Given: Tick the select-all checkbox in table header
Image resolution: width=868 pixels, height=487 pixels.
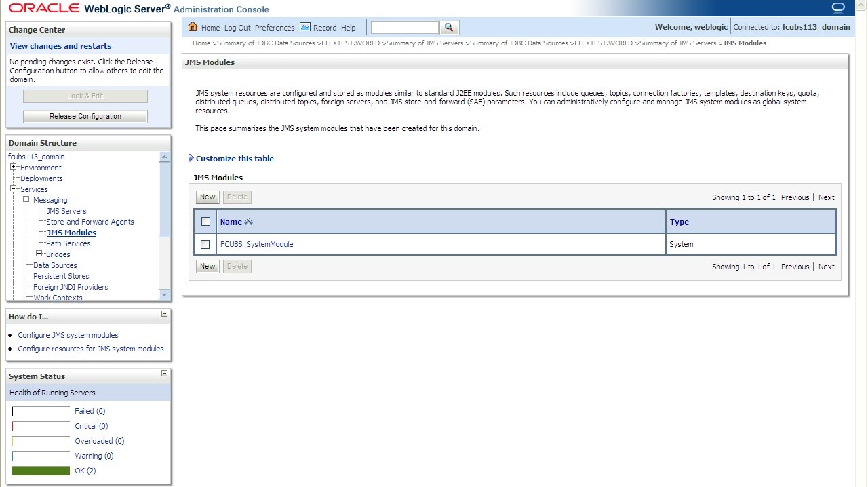Looking at the screenshot, I should (205, 222).
